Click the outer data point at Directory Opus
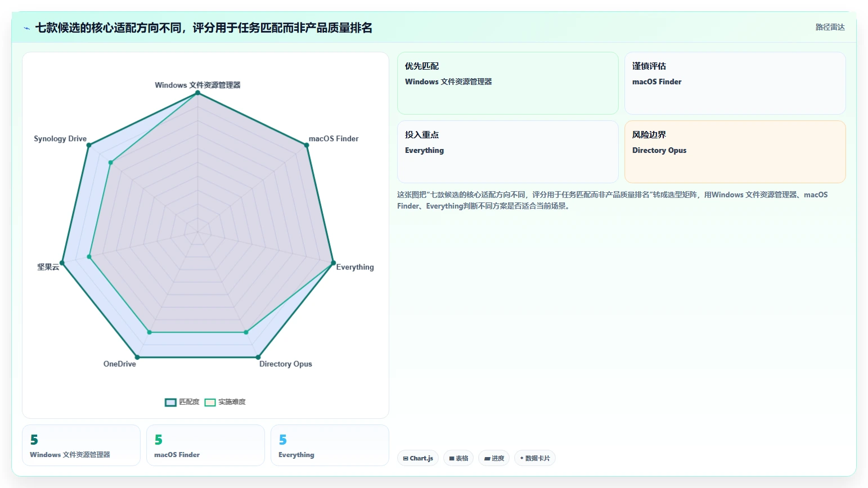 (258, 357)
